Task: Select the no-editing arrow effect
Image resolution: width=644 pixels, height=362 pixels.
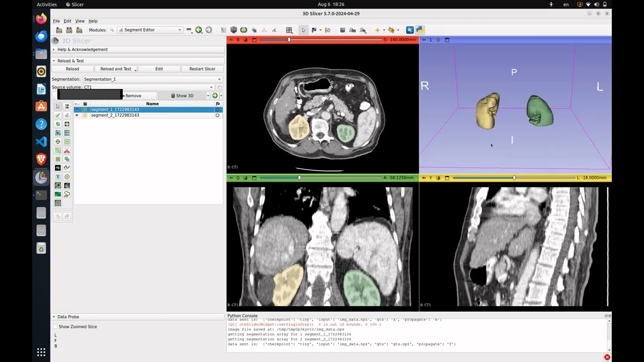Action: click(58, 107)
